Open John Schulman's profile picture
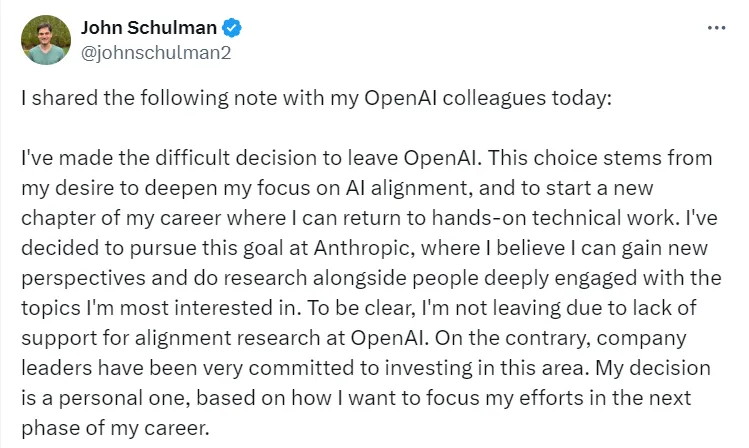This screenshot has width=749, height=448. [x=45, y=40]
